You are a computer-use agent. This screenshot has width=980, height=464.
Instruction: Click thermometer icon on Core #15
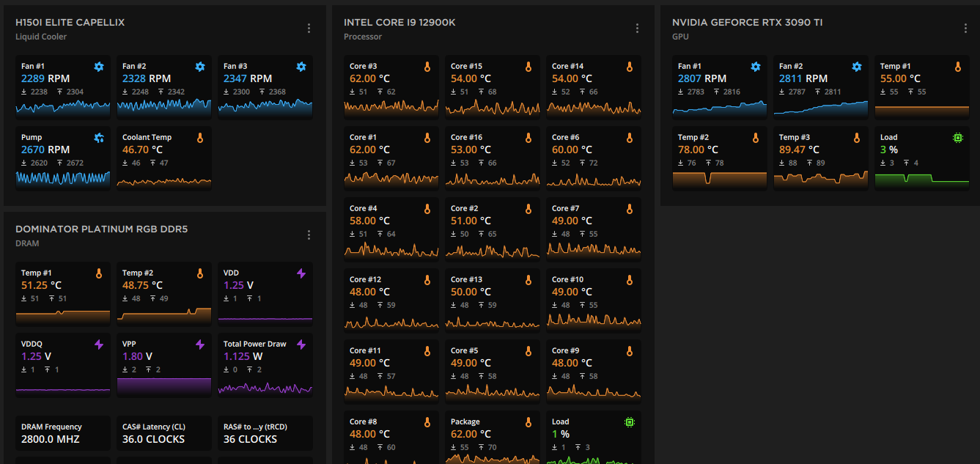528,67
